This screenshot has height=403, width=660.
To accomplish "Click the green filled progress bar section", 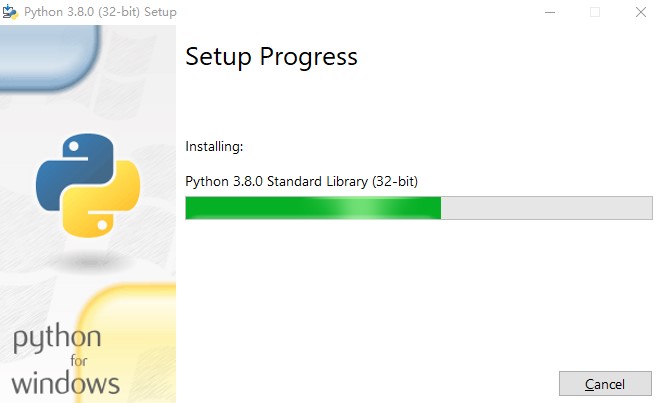I will pyautogui.click(x=313, y=208).
